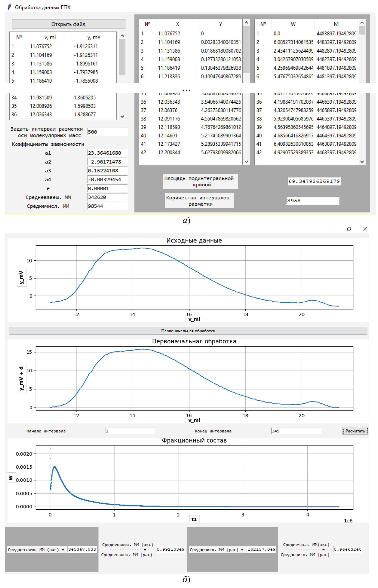
Task: Click scroll down arrow of W M table
Action: [362, 162]
